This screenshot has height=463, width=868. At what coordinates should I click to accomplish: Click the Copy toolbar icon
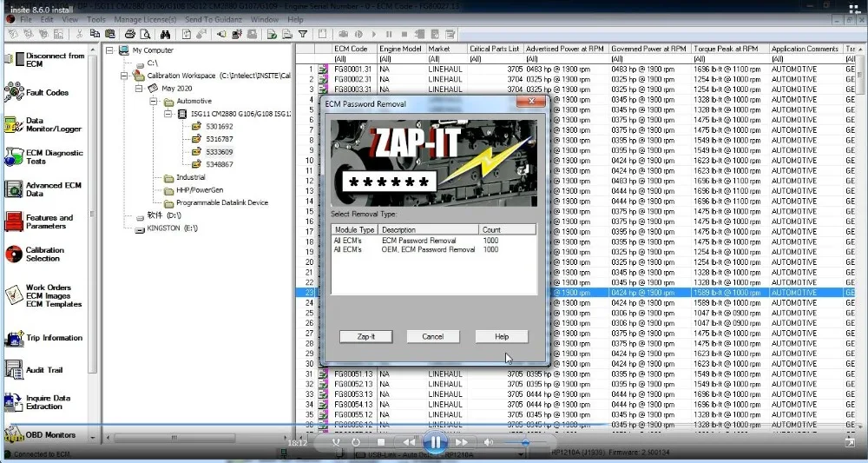[95, 35]
